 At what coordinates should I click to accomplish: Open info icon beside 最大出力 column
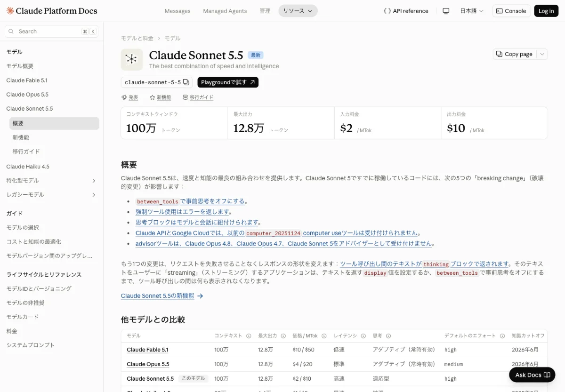[283, 336]
